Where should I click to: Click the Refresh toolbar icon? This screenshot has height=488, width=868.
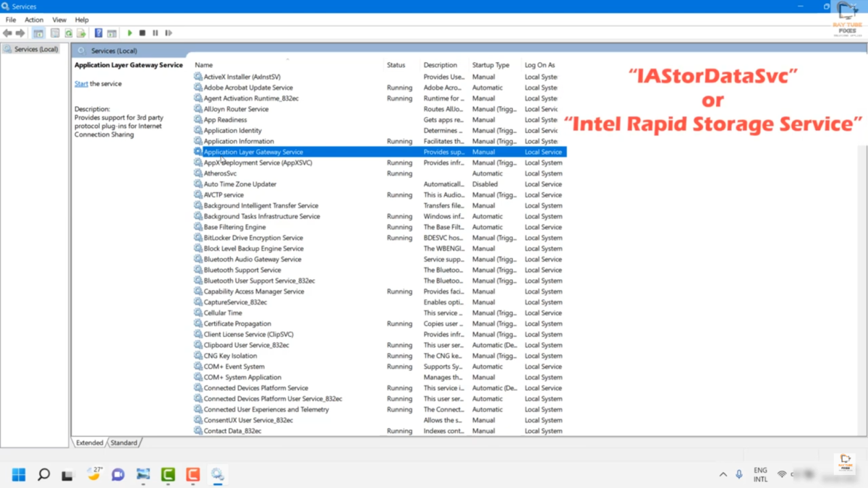(x=69, y=33)
